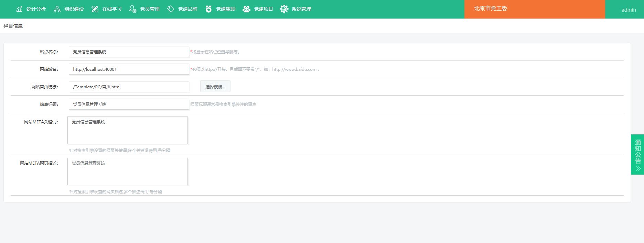Click the 统计分析 chart icon
The width and height of the screenshot is (644, 243).
(x=19, y=9)
